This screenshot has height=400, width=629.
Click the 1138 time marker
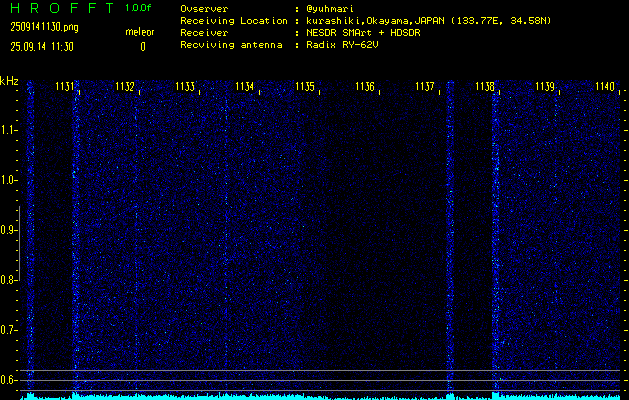[x=485, y=87]
